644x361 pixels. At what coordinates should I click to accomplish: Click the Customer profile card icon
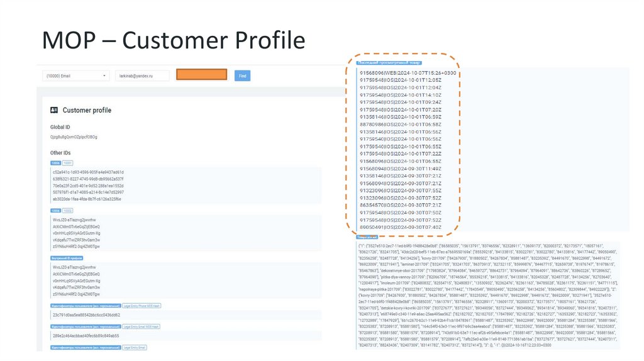tap(54, 110)
